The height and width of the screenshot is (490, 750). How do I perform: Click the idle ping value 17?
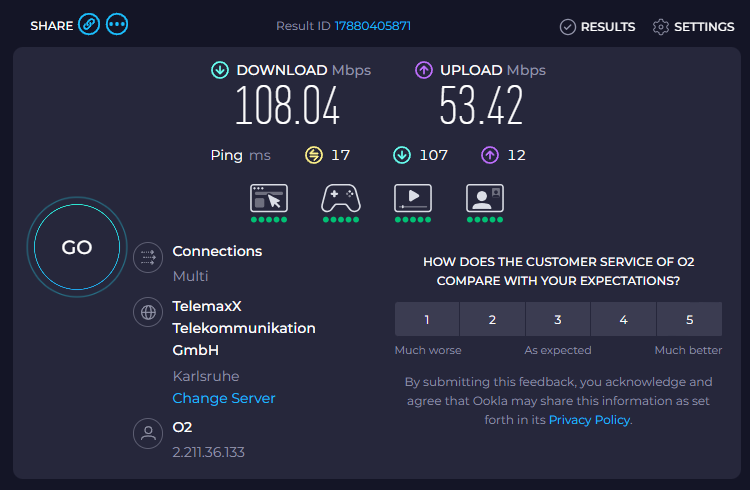click(341, 155)
